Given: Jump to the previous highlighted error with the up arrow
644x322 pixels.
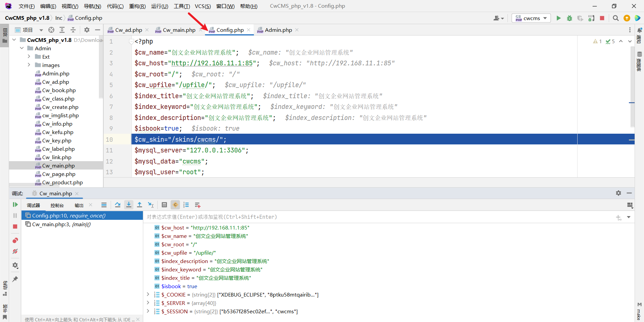Looking at the screenshot, I should tap(621, 42).
